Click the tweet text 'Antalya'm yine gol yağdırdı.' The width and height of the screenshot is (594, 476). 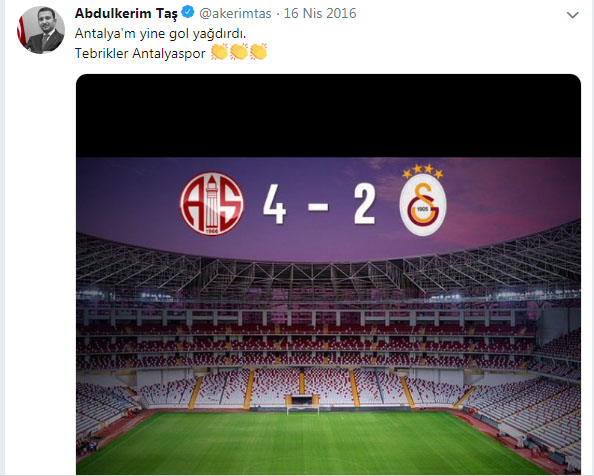160,34
